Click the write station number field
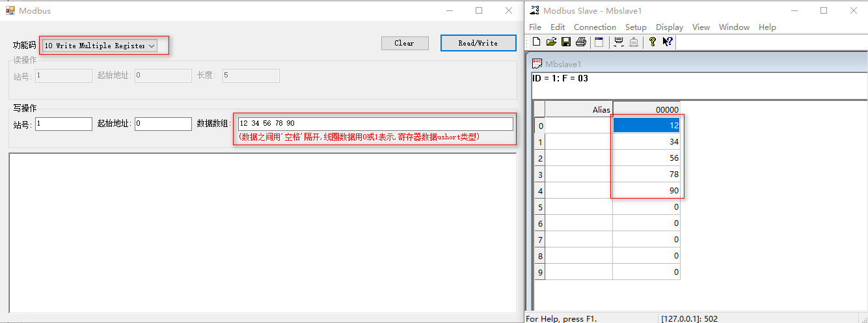 pyautogui.click(x=64, y=124)
